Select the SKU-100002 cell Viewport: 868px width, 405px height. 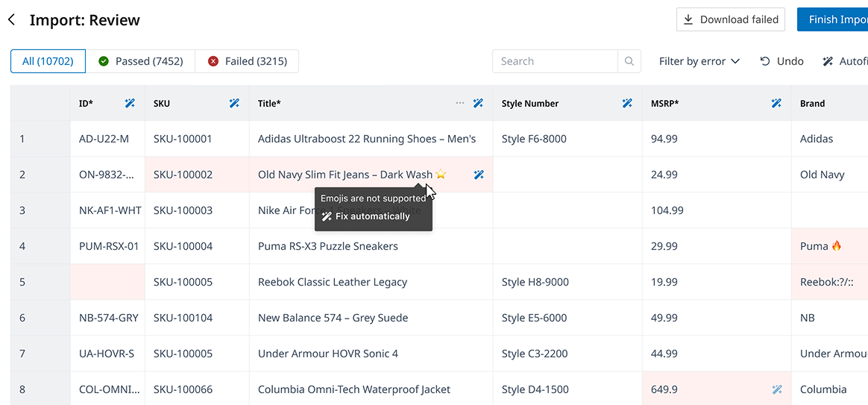(197, 175)
